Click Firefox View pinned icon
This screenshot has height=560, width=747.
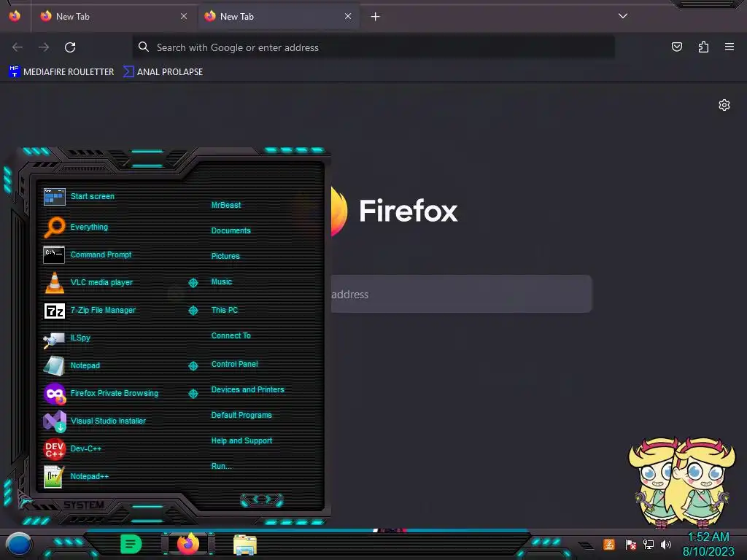pos(15,16)
